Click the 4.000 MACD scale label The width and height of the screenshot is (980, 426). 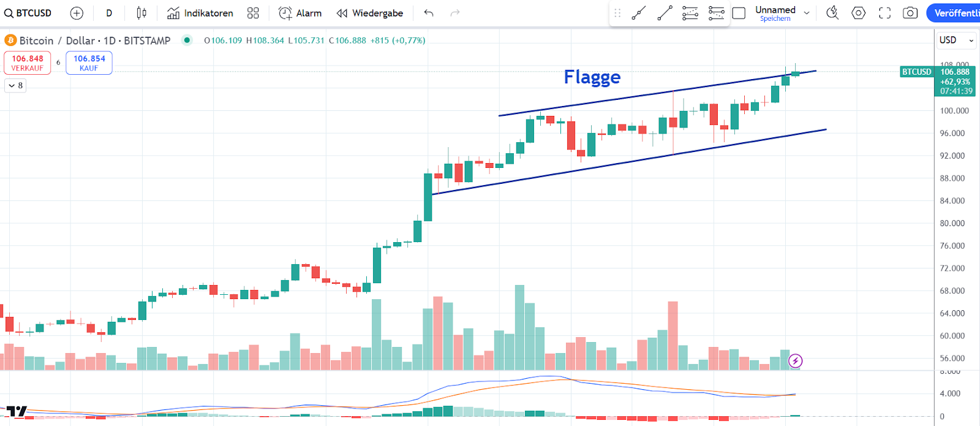pos(950,394)
